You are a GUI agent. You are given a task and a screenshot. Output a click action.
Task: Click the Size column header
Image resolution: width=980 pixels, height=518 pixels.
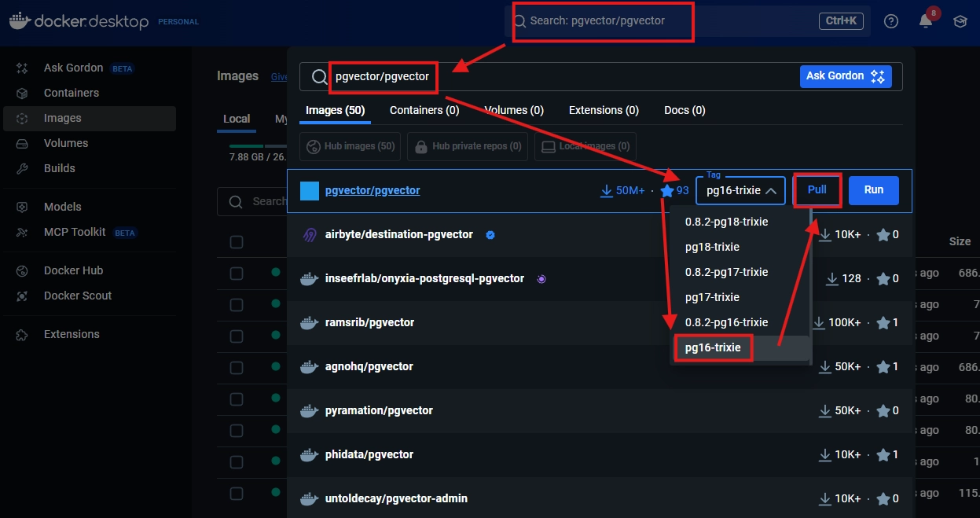(x=960, y=241)
